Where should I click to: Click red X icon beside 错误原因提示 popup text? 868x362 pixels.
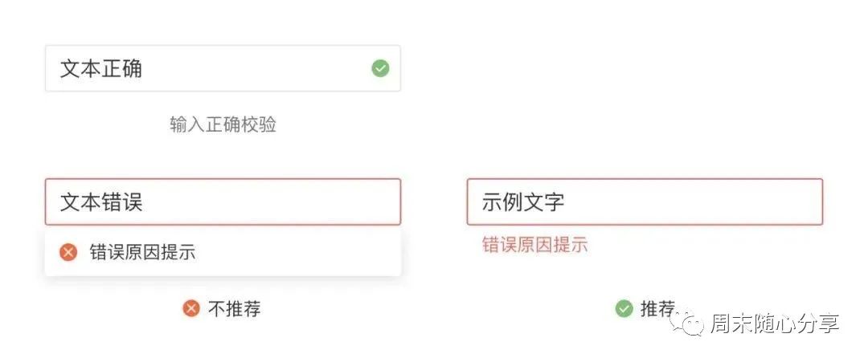pyautogui.click(x=69, y=252)
